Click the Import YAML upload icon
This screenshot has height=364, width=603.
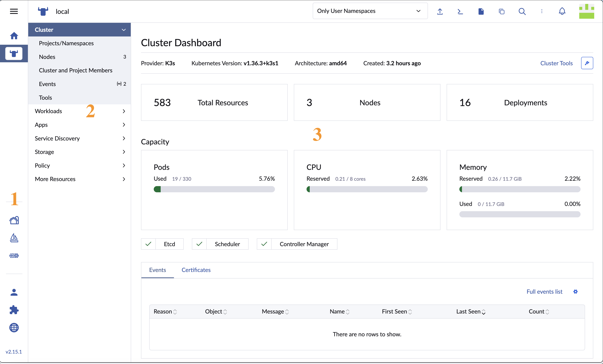440,11
